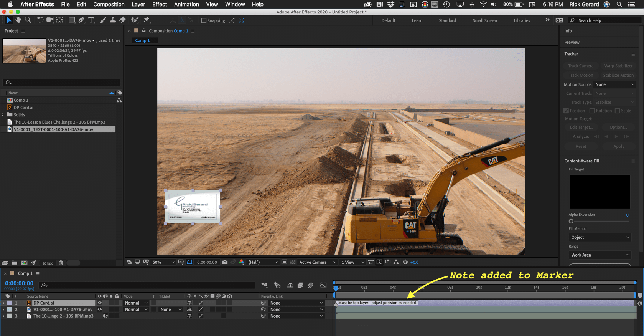This screenshot has height=336, width=644.
Task: Select the Roto Brush tool
Action: [x=135, y=20]
